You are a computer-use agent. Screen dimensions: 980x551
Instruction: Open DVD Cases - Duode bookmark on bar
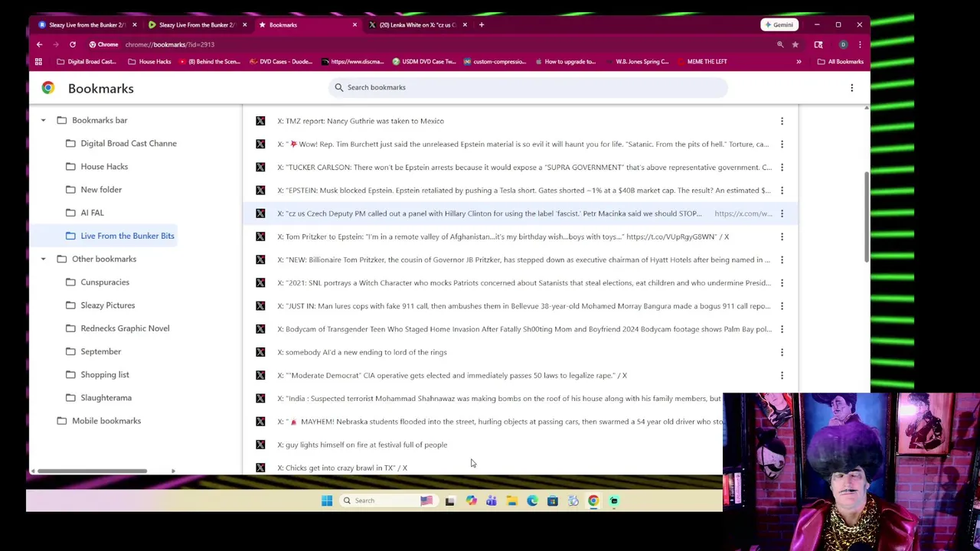tap(281, 61)
